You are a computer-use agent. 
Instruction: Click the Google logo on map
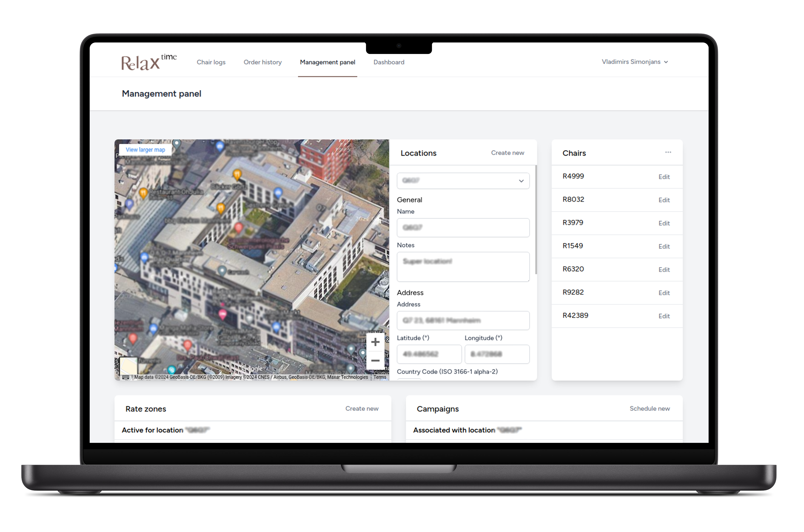click(x=252, y=368)
